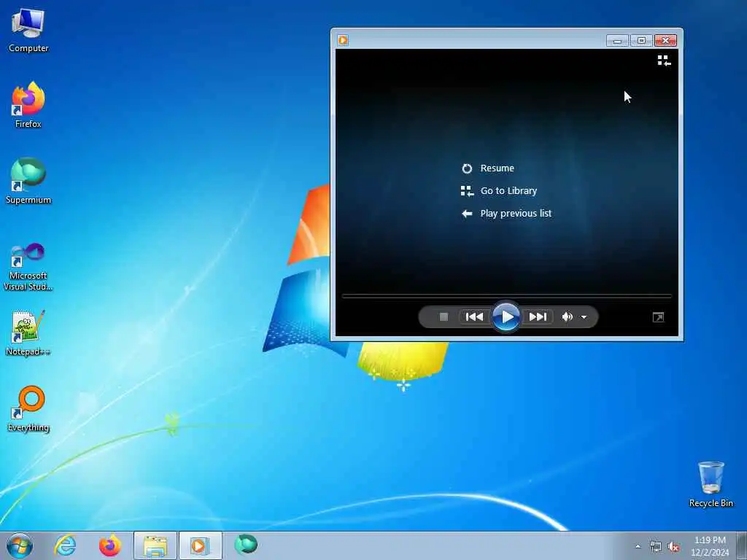The image size is (747, 560).
Task: Select the Notepad++ desktop shortcut
Action: pyautogui.click(x=28, y=333)
